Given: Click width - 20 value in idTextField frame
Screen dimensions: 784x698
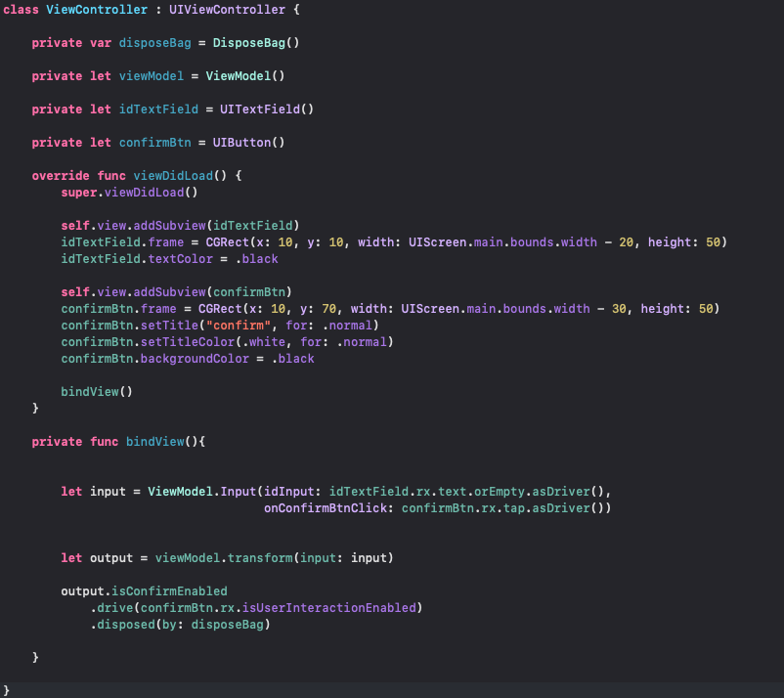Looking at the screenshot, I should pos(597,242).
